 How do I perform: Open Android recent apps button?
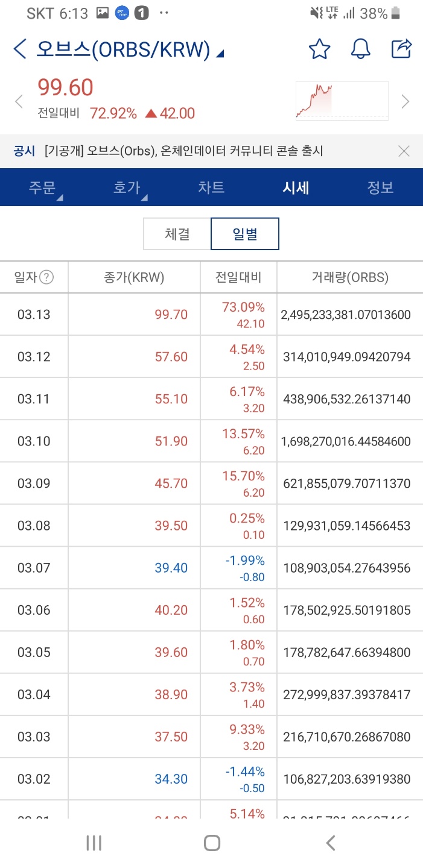click(x=94, y=843)
